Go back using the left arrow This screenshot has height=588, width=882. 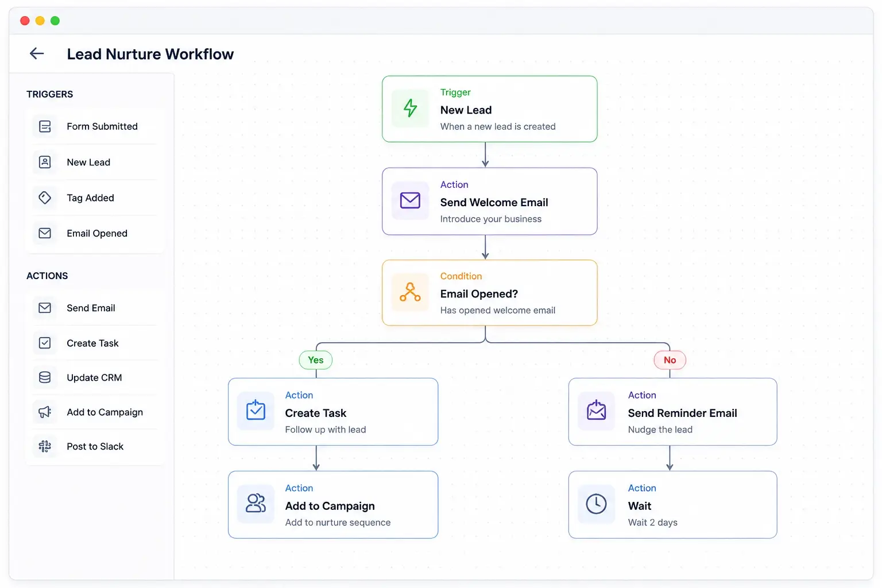pyautogui.click(x=37, y=53)
